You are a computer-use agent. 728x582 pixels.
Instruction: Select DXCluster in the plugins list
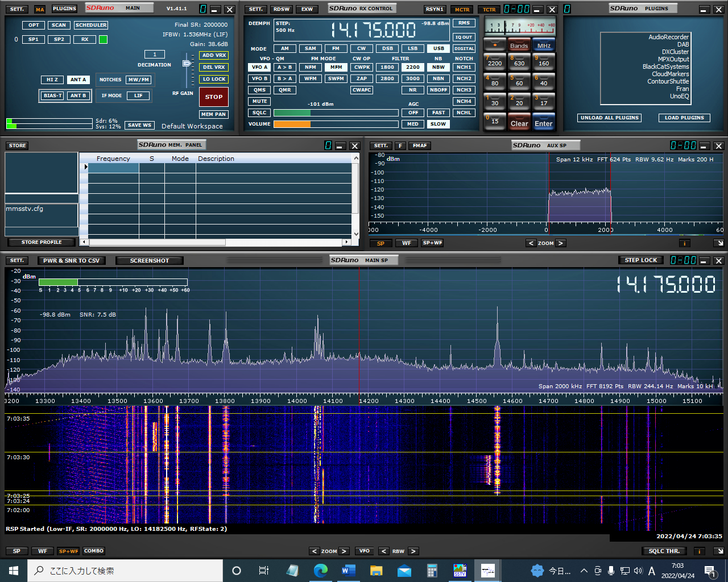click(x=675, y=52)
